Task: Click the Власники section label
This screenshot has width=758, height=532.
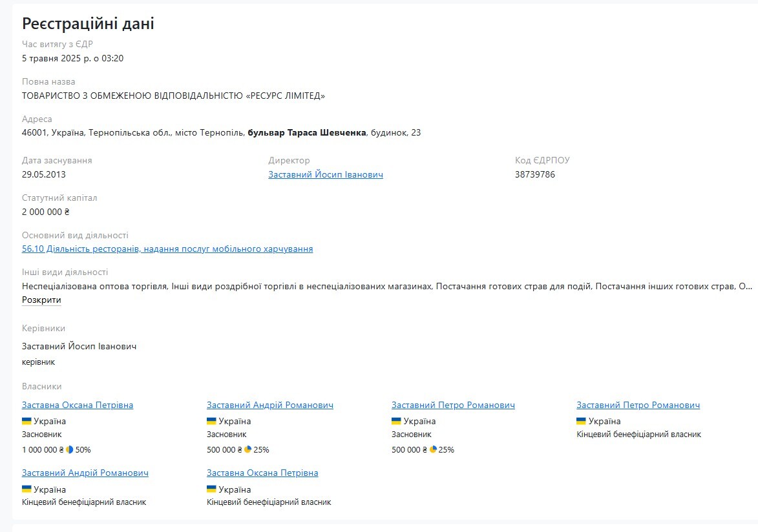Action: 41,387
